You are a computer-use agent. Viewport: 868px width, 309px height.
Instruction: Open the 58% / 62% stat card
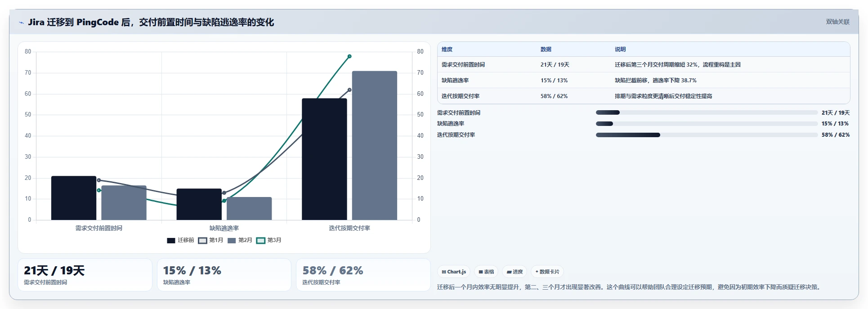[x=363, y=275]
